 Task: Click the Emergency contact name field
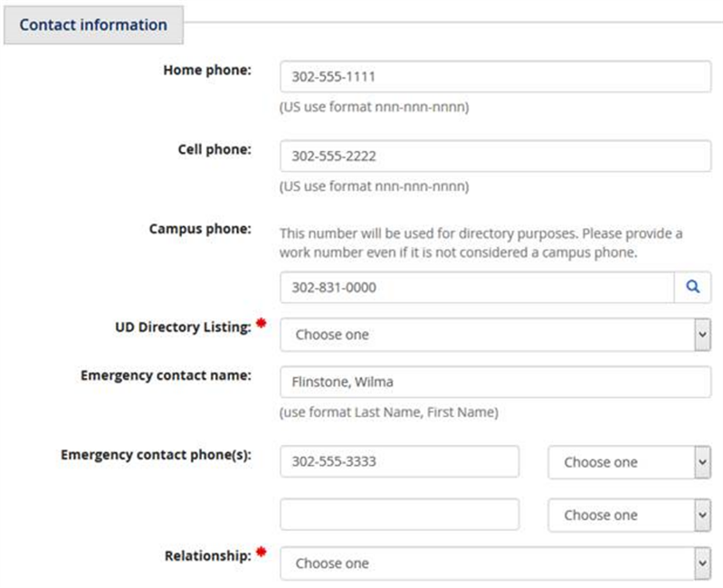[495, 382]
